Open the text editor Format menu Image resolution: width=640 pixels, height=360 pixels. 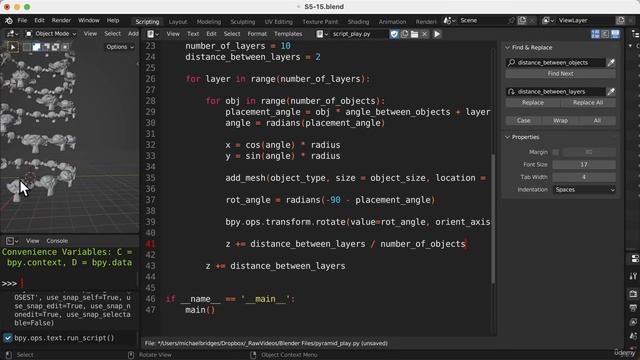tap(257, 34)
